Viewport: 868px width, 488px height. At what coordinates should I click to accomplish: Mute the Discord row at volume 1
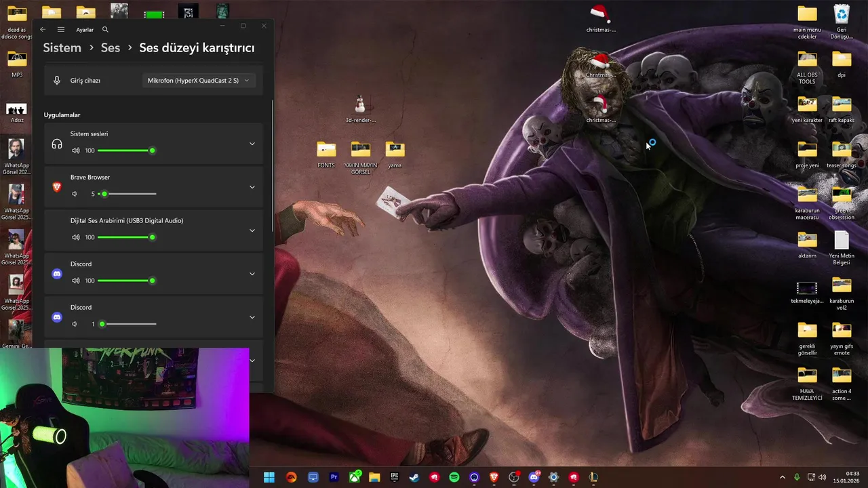[x=75, y=324]
